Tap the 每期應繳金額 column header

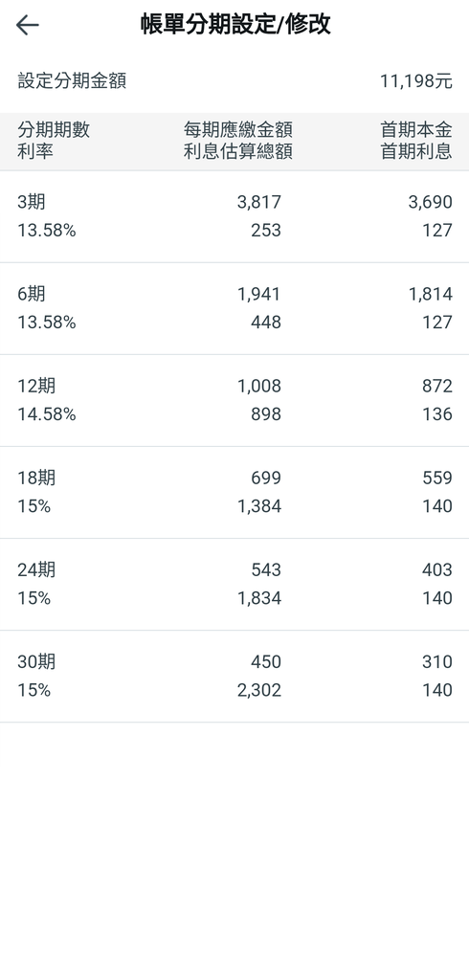point(238,130)
